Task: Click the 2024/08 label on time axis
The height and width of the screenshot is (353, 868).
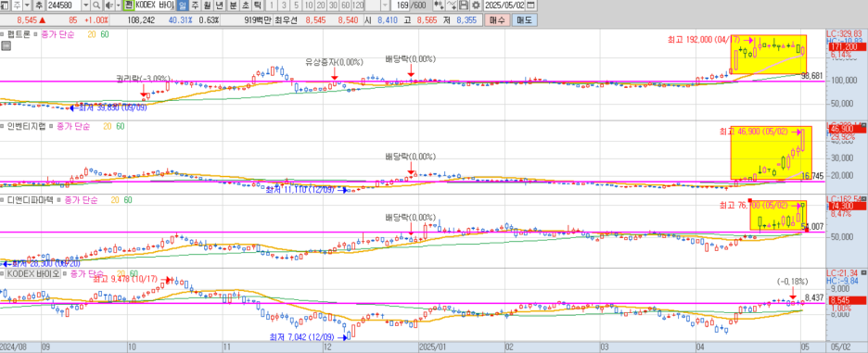Action: point(13,347)
